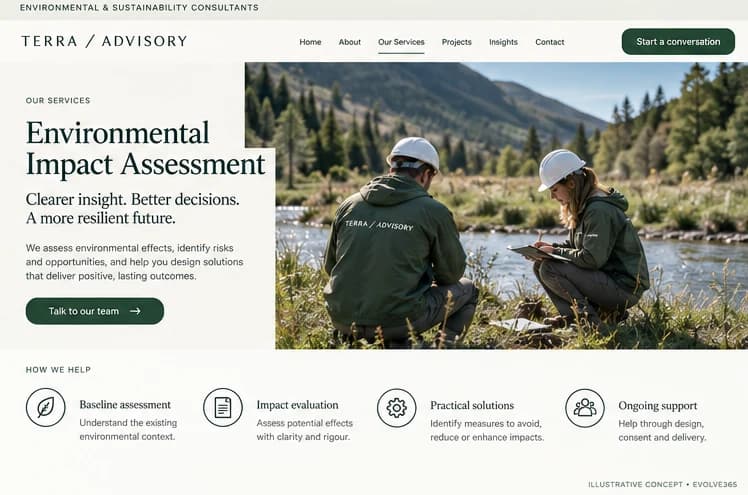Click Start a conversation button
This screenshot has width=748, height=495.
tap(678, 41)
